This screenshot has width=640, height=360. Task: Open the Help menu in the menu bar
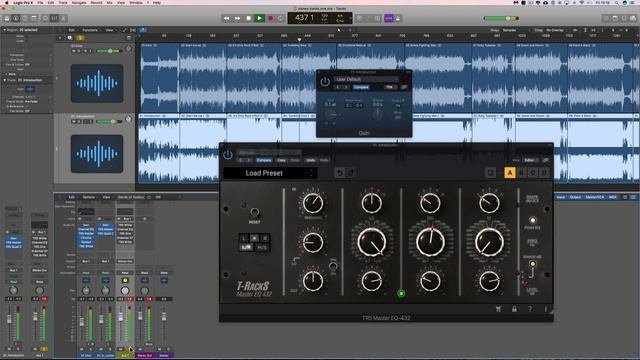click(157, 2)
